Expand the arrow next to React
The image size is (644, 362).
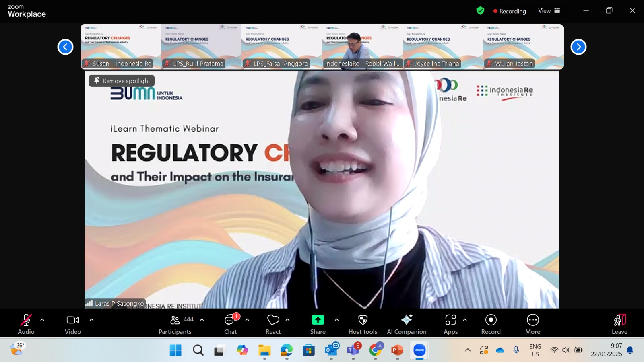point(287,320)
